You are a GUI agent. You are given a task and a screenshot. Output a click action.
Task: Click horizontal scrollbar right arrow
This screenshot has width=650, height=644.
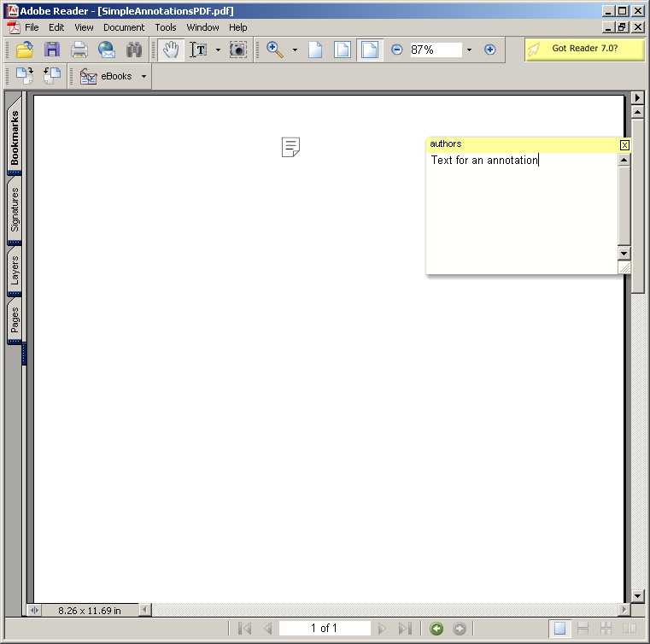tap(624, 610)
